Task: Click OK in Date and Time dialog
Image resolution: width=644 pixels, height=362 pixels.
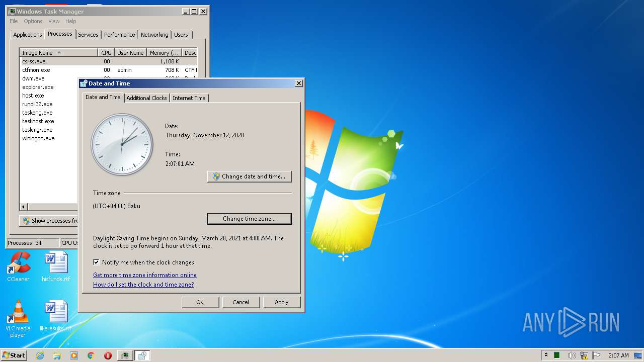Action: [200, 302]
